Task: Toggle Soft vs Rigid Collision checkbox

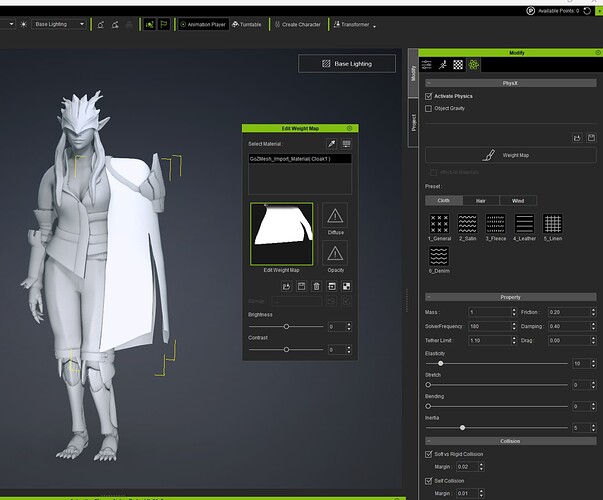Action: tap(428, 454)
